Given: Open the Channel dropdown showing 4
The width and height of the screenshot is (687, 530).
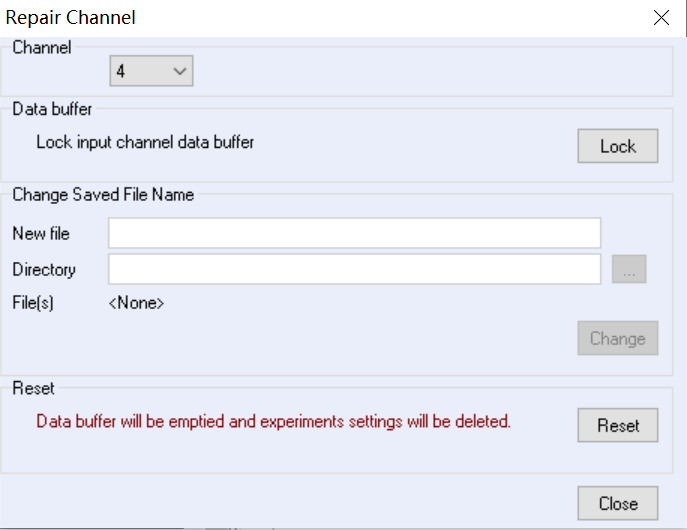Looking at the screenshot, I should [150, 71].
